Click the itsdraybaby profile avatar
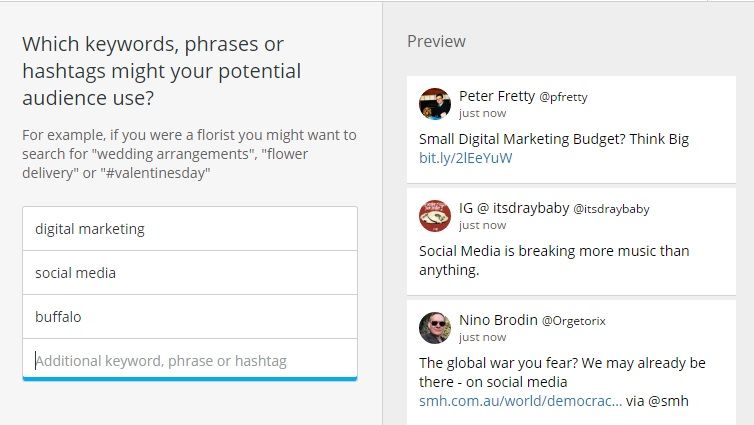The height and width of the screenshot is (425, 754). click(435, 216)
